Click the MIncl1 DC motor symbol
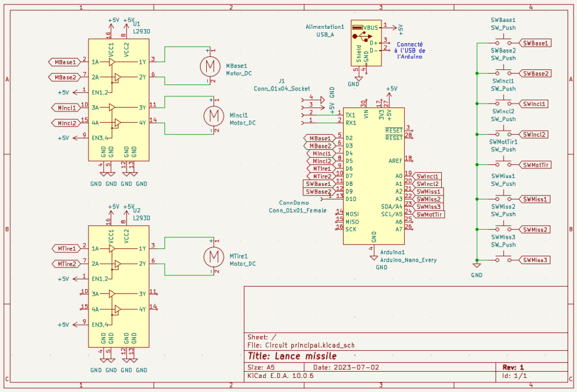577x392 pixels. pos(214,116)
